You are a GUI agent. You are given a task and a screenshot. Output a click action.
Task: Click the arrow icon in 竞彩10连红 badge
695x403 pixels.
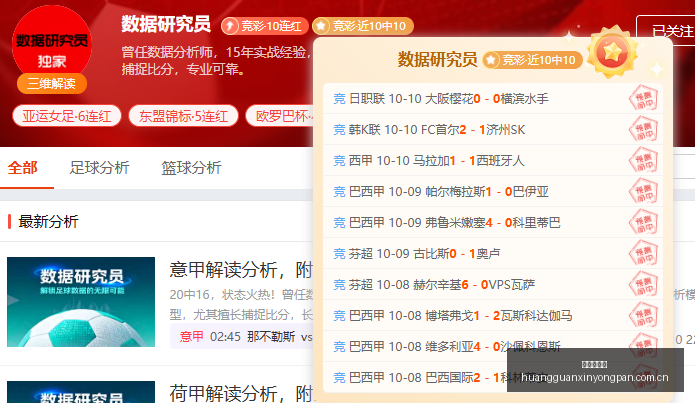(230, 26)
